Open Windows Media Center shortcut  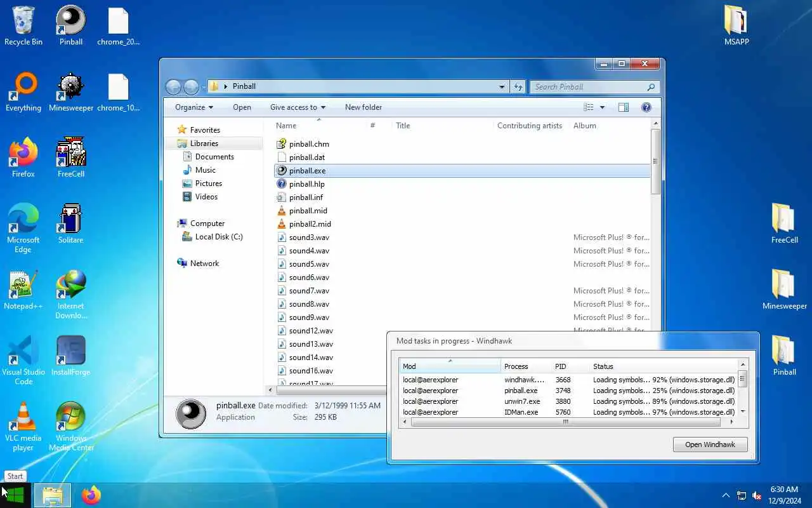pos(71,426)
